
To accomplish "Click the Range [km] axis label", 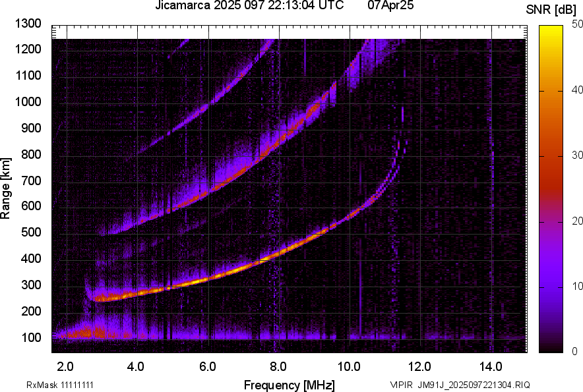I will click(x=5, y=188).
